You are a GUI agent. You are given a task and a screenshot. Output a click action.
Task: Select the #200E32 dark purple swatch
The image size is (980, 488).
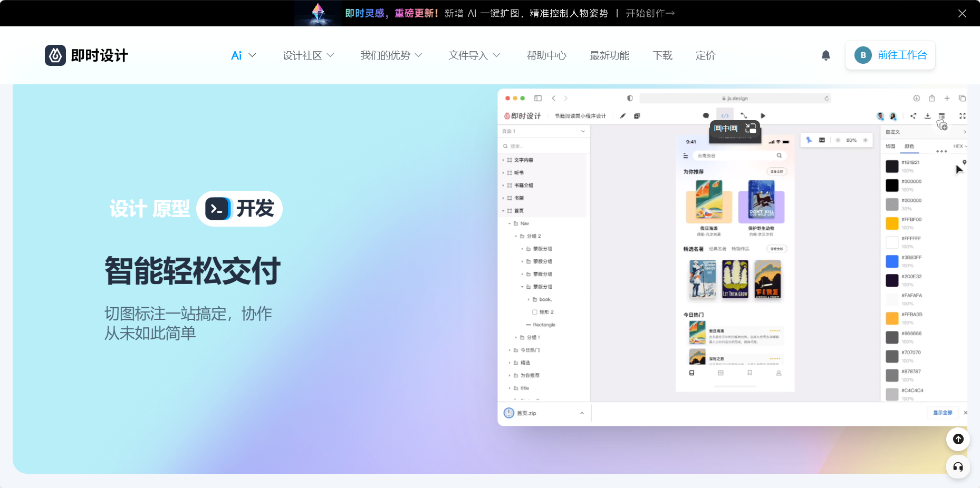pos(892,280)
